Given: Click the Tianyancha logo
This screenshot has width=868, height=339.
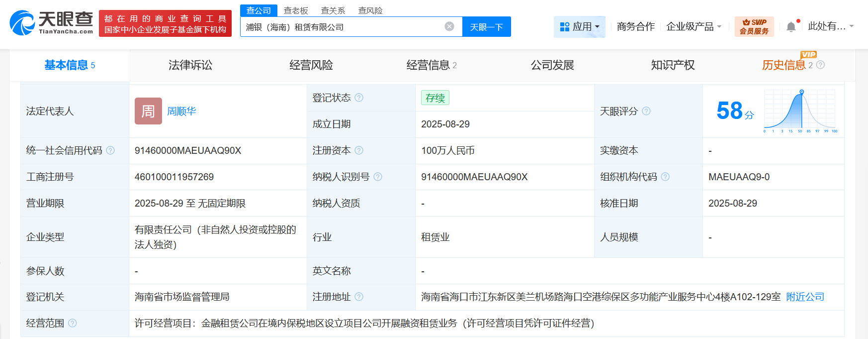Looking at the screenshot, I should tap(51, 23).
